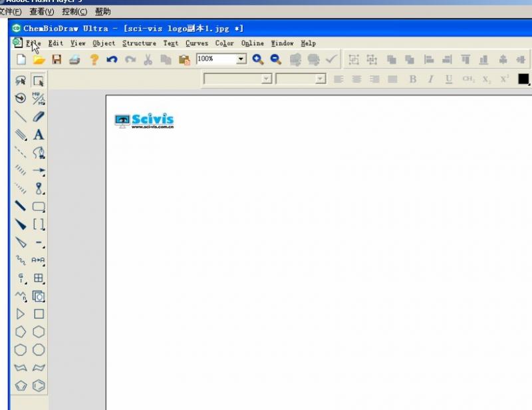Open Flash Player 控制(C) menu
Screen dimensions: 532x410
(74, 12)
